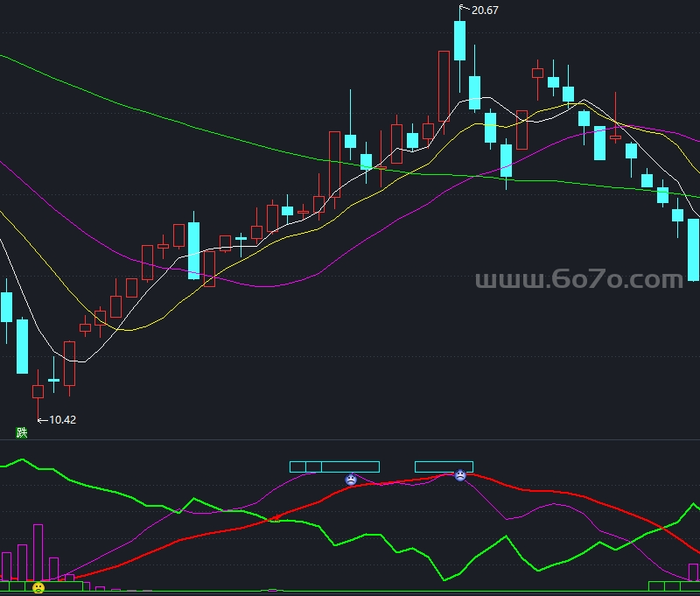The image size is (700, 596).
Task: Select the 20.67 high price label
Action: [485, 11]
